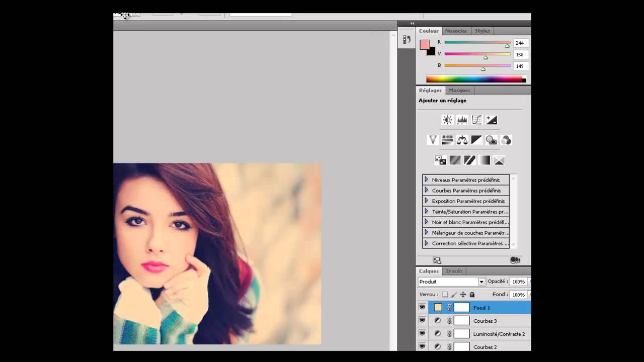The image size is (644, 362).
Task: Expand Mélangeur de couches presets
Action: (x=426, y=232)
